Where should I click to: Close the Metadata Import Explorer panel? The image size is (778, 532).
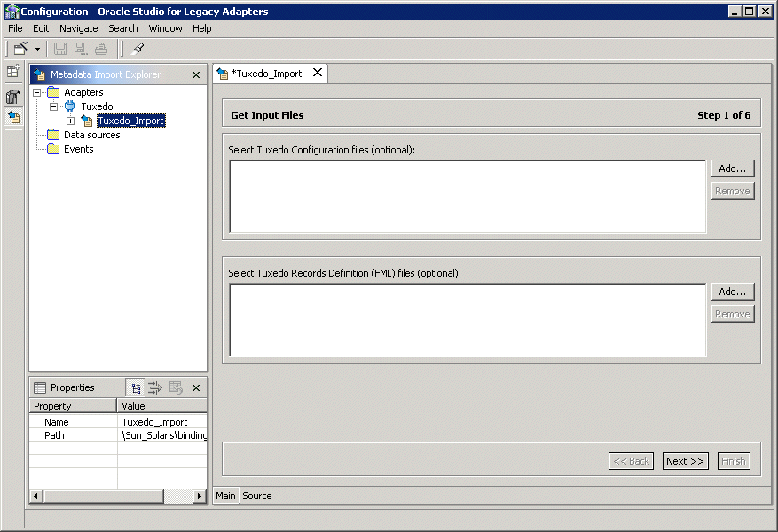tap(196, 74)
